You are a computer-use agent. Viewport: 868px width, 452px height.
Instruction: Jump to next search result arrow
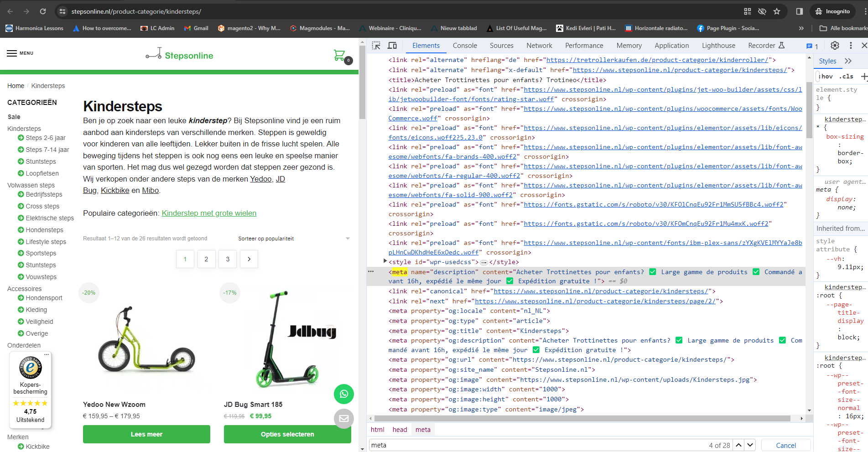(750, 445)
